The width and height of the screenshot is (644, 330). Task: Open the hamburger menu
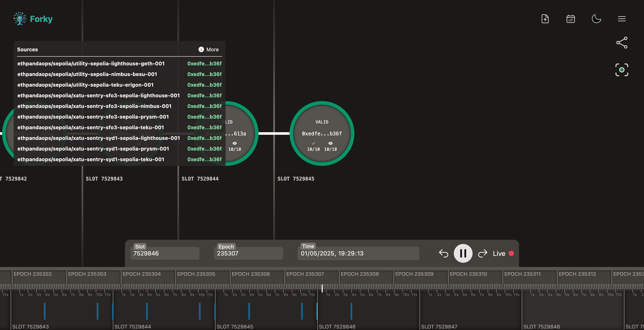coord(622,19)
